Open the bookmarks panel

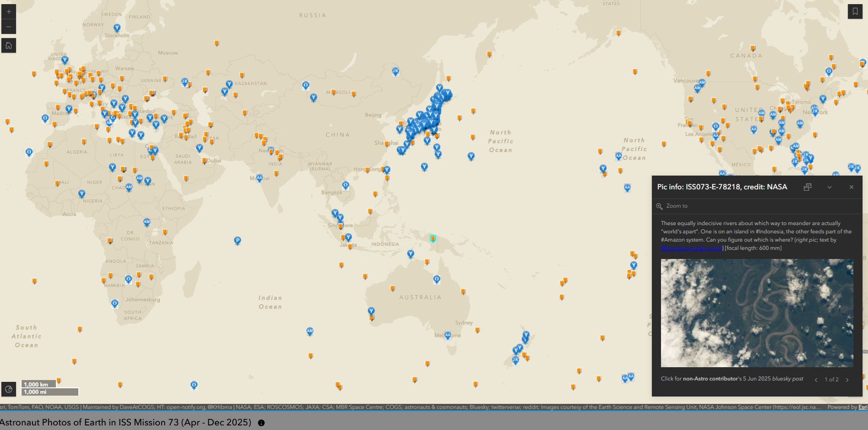tap(855, 12)
